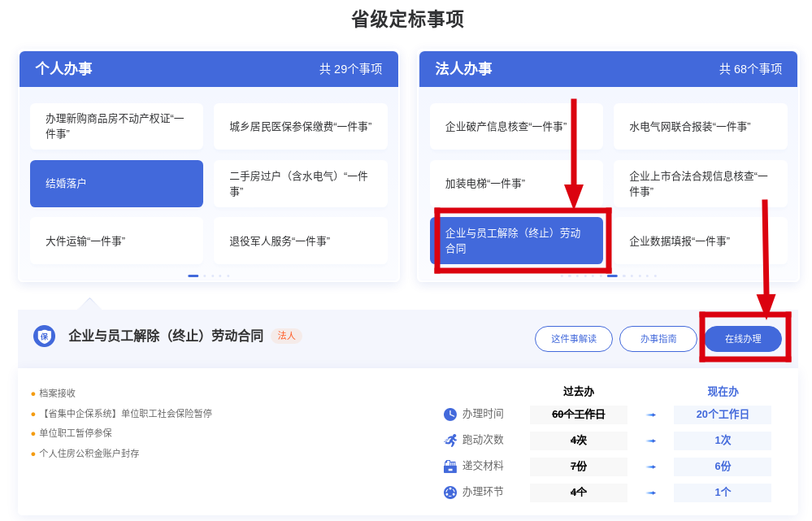This screenshot has height=521, width=812.
Task: Click the arrow icon in 办理时间 row
Action: point(650,415)
